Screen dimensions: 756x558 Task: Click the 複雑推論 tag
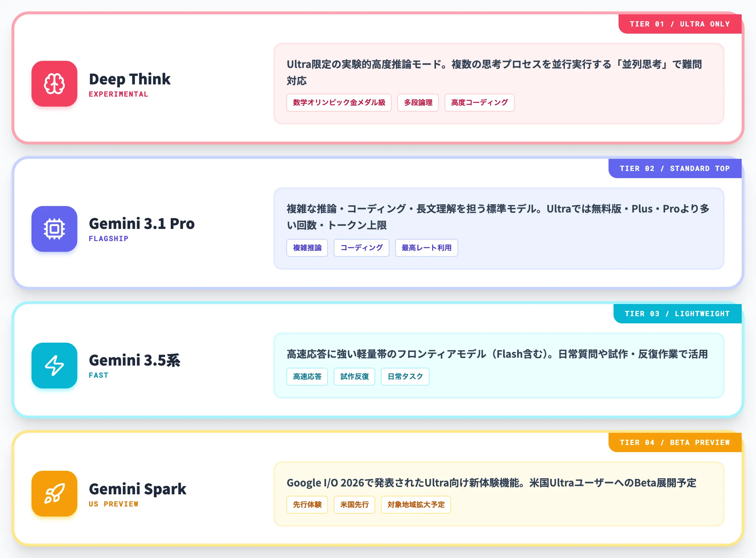point(307,248)
